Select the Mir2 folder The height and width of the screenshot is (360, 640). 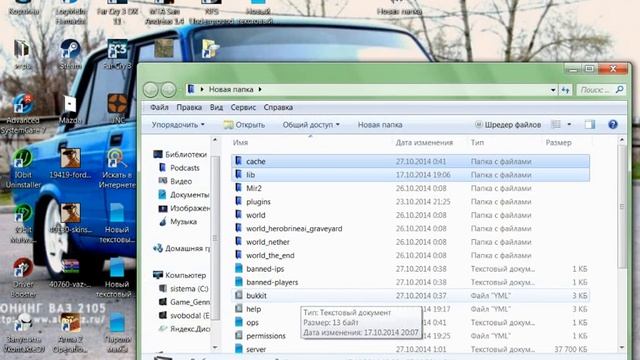click(x=410, y=188)
